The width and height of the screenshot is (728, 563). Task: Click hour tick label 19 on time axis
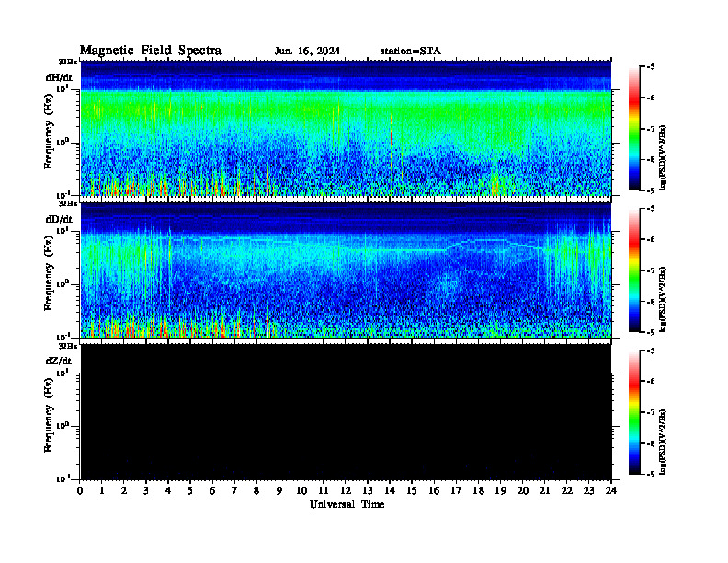(x=500, y=491)
